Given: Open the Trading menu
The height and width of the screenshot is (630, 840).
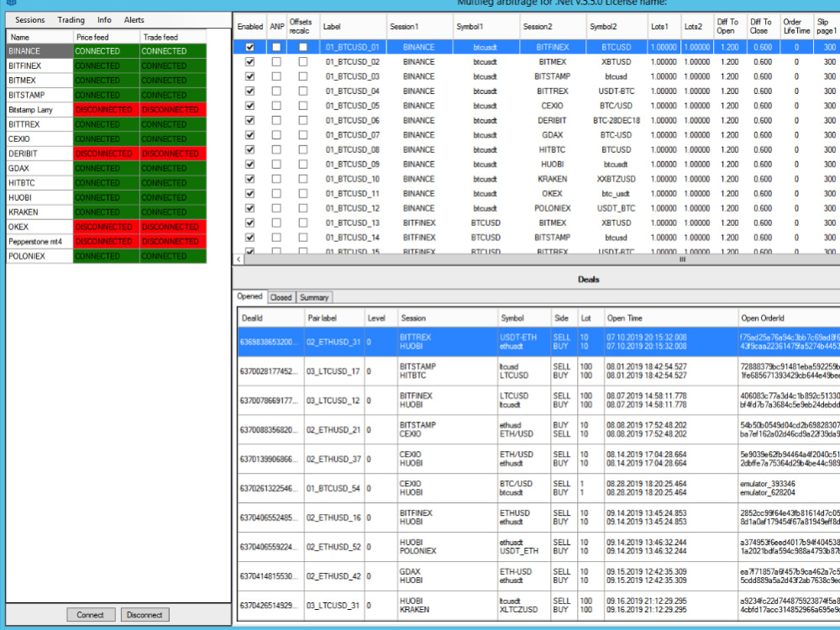Looking at the screenshot, I should (71, 20).
